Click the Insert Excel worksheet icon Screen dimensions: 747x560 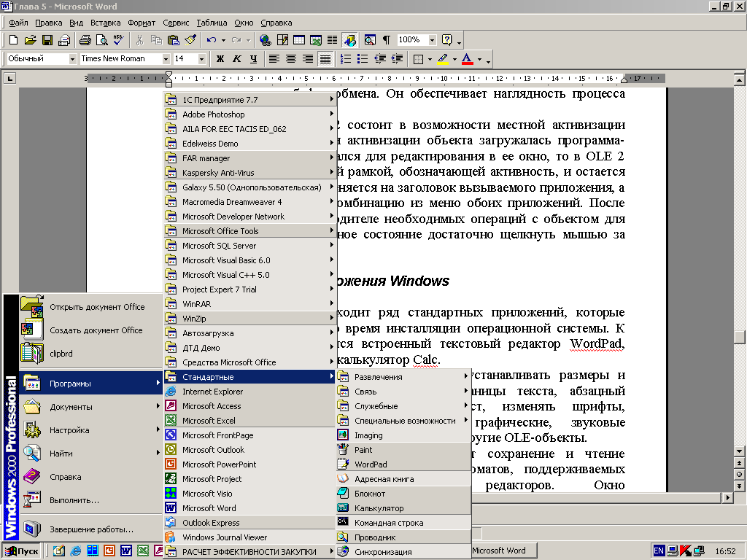click(x=316, y=40)
